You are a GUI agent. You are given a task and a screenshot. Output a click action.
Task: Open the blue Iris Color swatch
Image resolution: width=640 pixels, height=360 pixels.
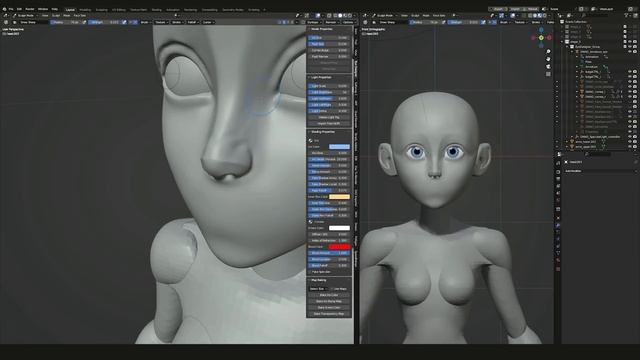click(x=339, y=147)
